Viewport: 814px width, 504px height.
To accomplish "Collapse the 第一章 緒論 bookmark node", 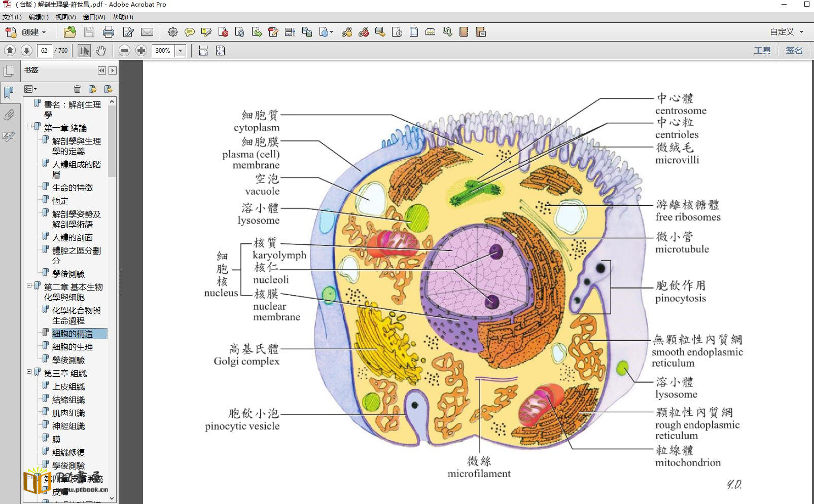I will pos(29,126).
